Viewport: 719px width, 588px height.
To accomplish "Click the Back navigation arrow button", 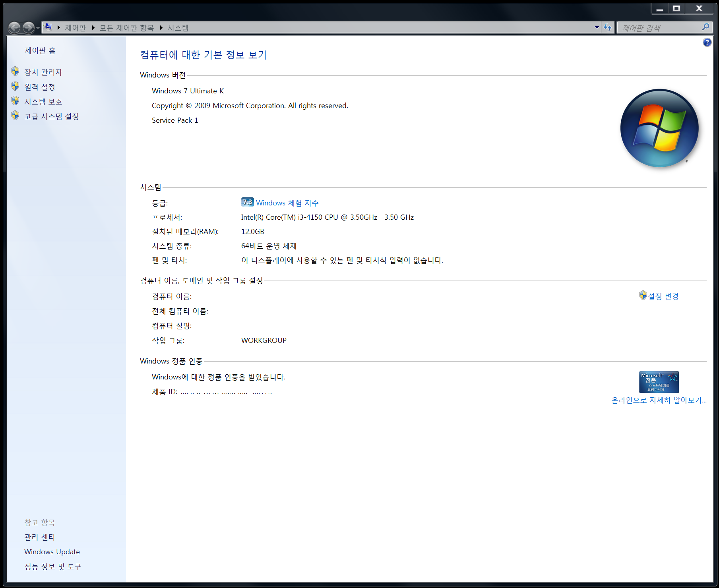I will [x=14, y=27].
